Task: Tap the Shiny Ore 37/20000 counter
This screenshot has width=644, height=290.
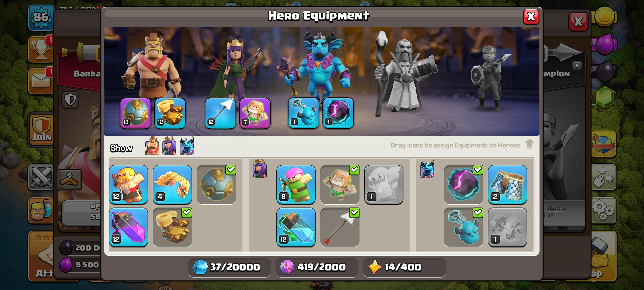Action: 229,267
